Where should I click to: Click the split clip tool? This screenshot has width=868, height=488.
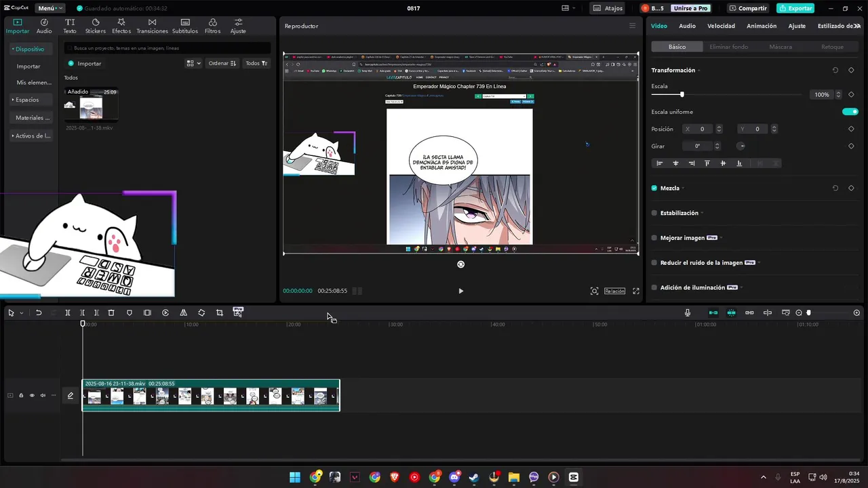(68, 312)
